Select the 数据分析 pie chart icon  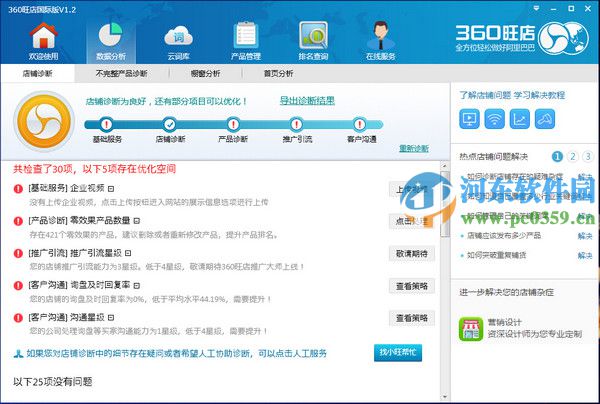click(110, 35)
